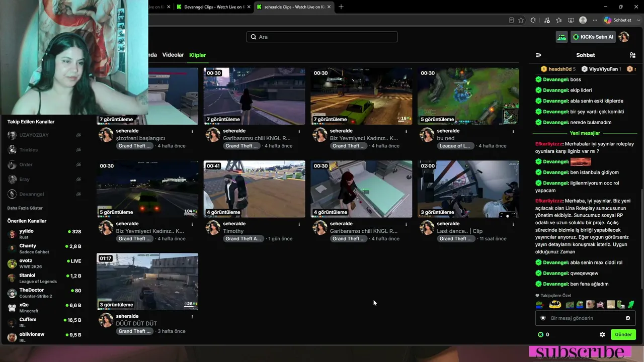Open titanlol League of Legends channel
Image resolution: width=644 pixels, height=362 pixels.
click(44, 278)
